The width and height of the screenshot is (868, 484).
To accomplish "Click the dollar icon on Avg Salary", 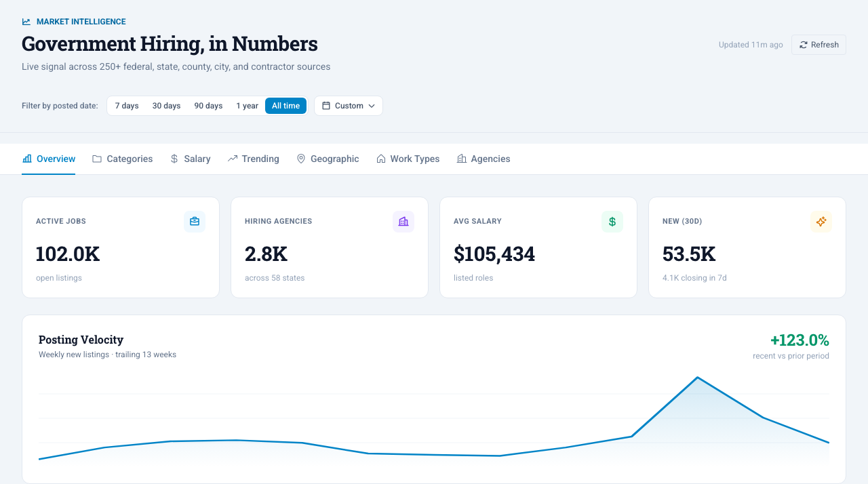I will 612,222.
